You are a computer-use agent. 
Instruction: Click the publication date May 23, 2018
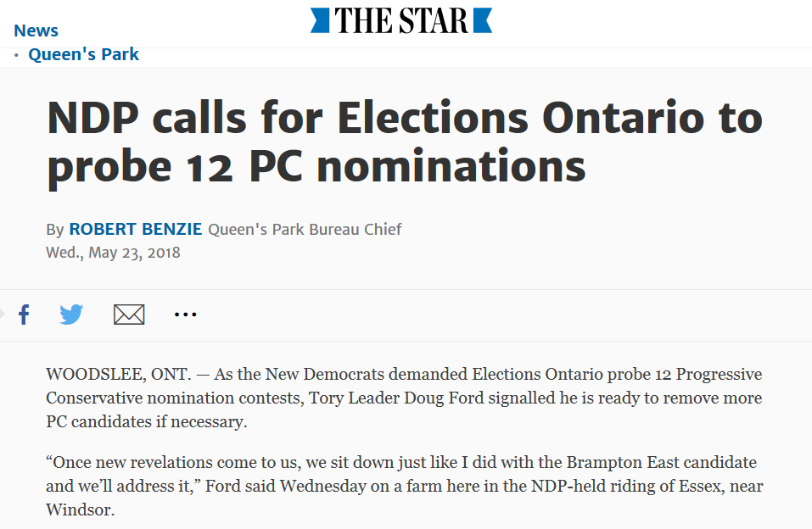(113, 252)
